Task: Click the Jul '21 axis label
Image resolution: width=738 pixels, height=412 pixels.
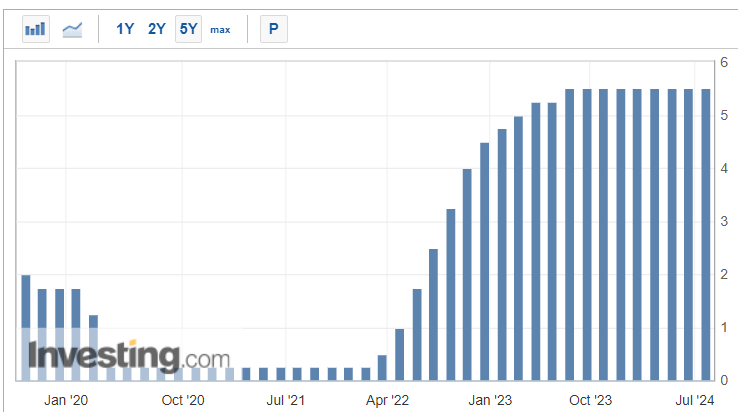Action: pyautogui.click(x=286, y=400)
